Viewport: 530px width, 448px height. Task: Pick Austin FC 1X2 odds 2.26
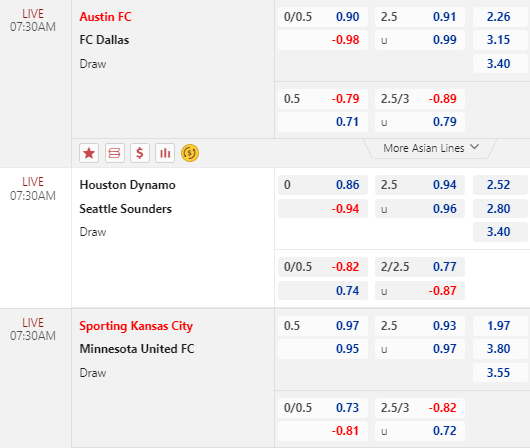tap(500, 17)
